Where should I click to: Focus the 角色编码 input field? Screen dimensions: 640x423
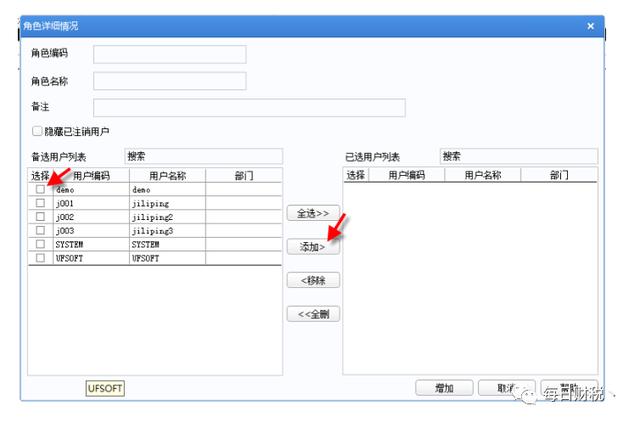point(169,54)
